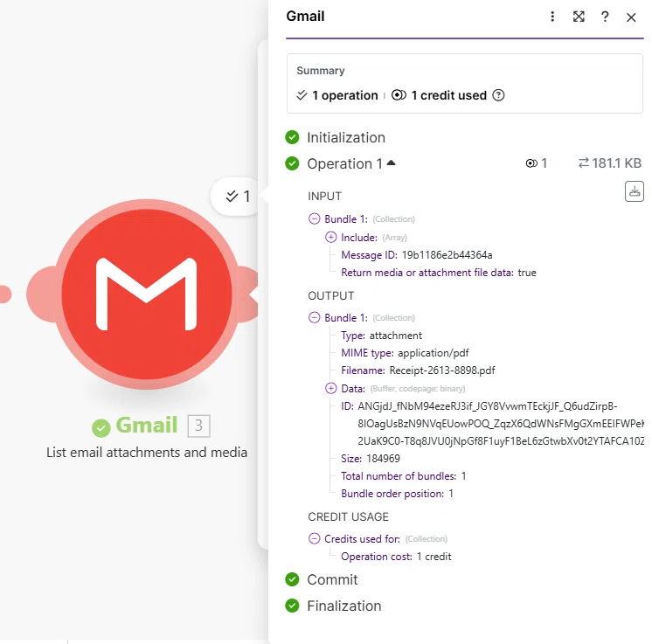
Task: Click the '1 credit used' summary text
Action: 448,95
